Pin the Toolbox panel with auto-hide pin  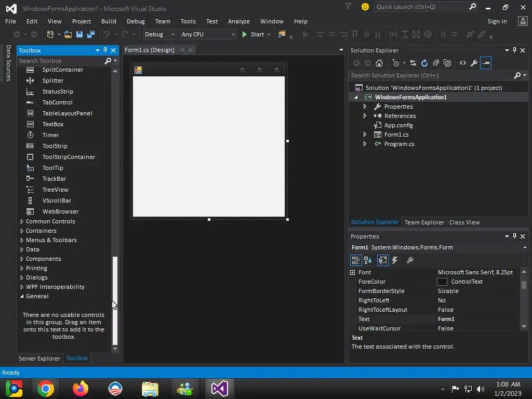(x=105, y=50)
